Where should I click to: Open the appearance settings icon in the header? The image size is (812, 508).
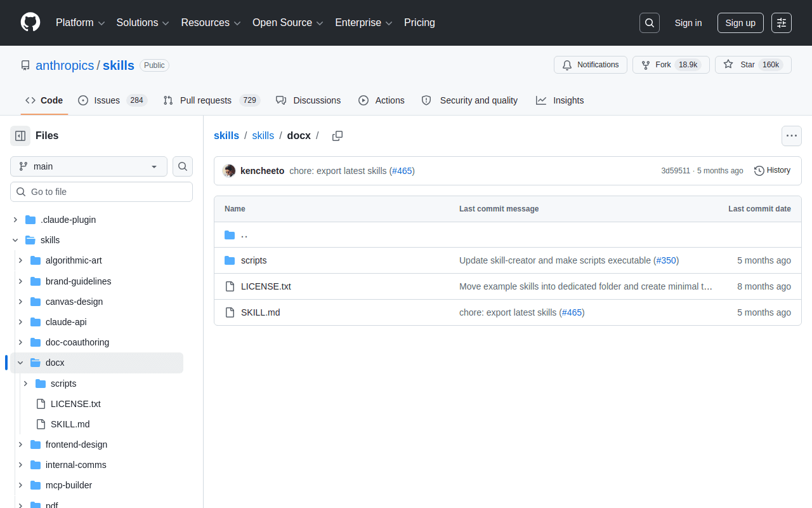[782, 23]
